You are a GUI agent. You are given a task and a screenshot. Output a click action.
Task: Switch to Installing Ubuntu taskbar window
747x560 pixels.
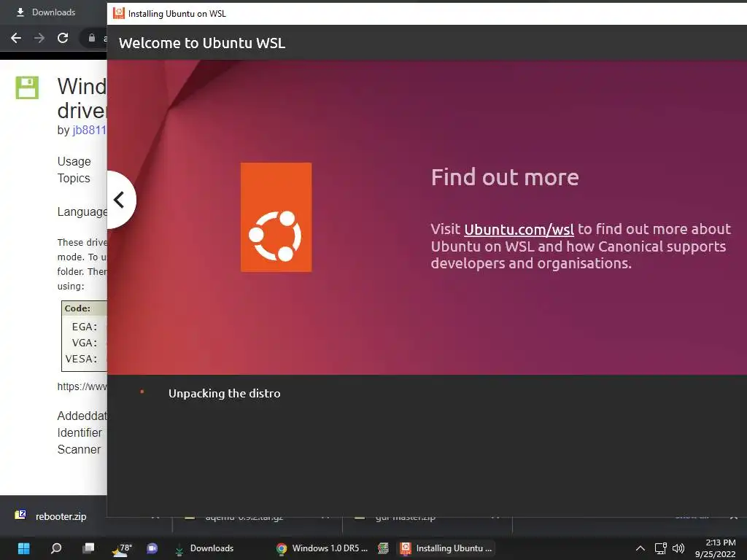[446, 548]
